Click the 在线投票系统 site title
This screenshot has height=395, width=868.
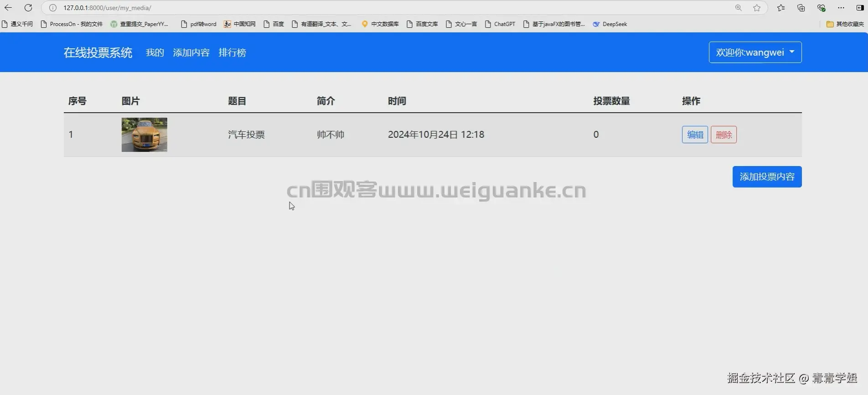pyautogui.click(x=98, y=52)
